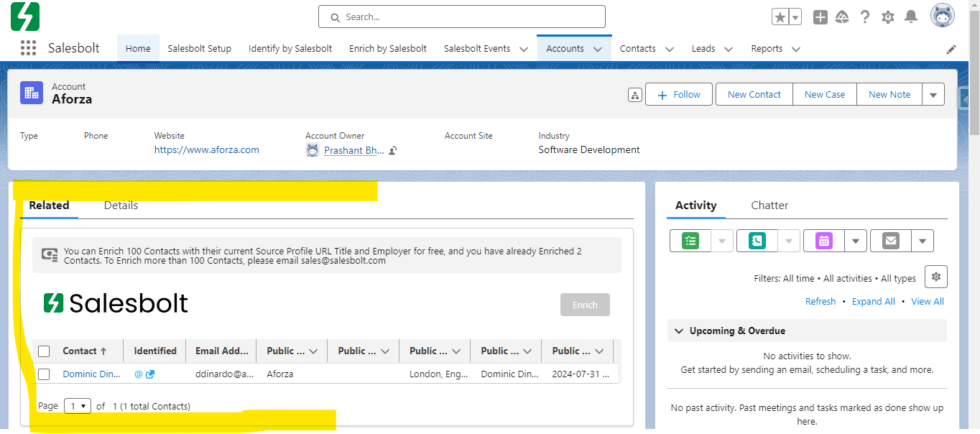Expand the Accounts nav dropdown chevron
This screenshot has height=434, width=980.
598,49
